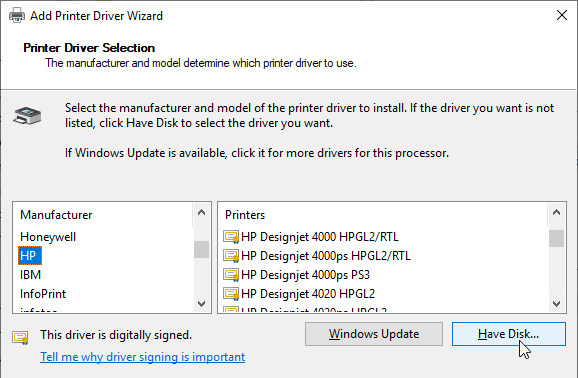Click the Manufacturer list scroll down arrow
Viewport: 578px width, 378px height.
click(202, 304)
